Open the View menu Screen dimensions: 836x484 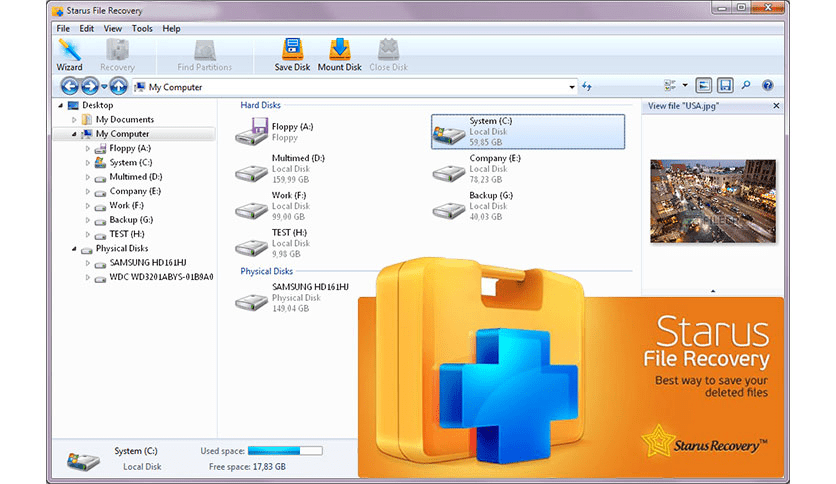point(113,29)
